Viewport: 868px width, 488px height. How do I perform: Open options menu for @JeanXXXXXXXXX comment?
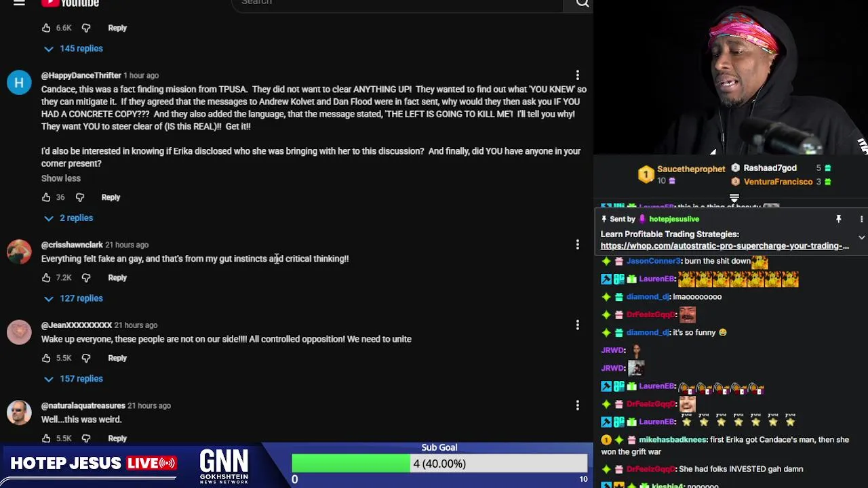[x=578, y=325]
